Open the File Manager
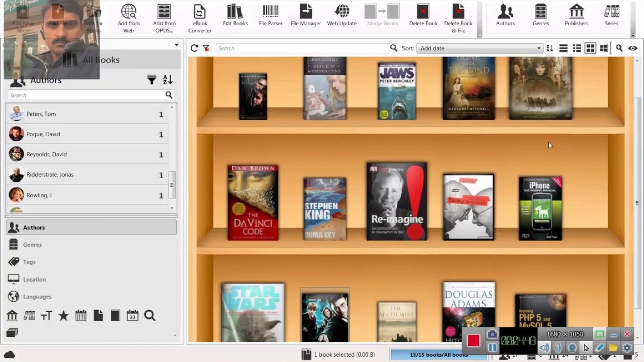This screenshot has width=644, height=362. click(306, 15)
